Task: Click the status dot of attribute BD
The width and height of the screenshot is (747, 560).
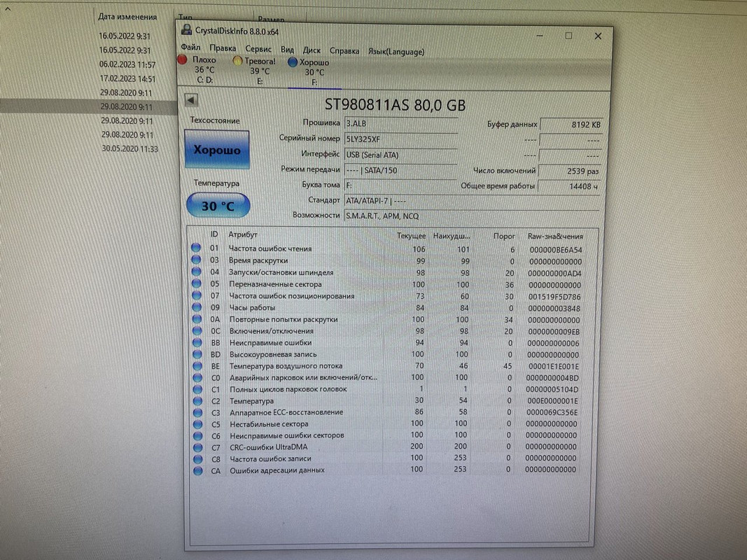Action: point(197,354)
